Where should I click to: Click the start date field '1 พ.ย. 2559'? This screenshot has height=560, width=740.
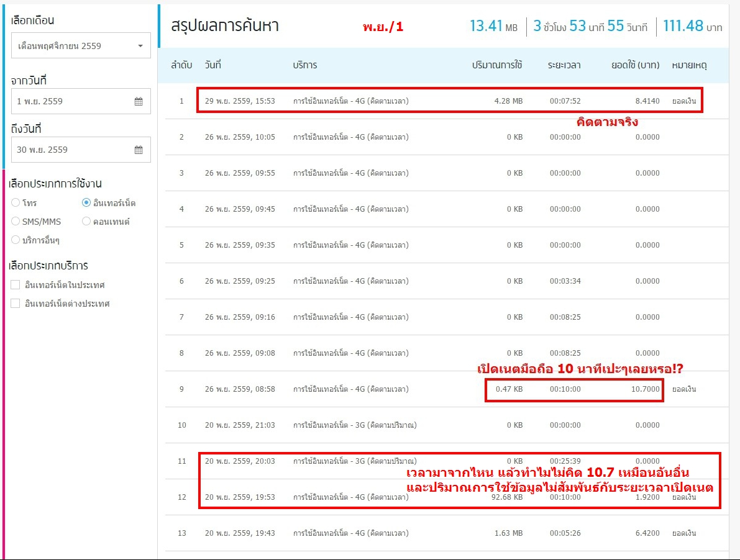click(x=81, y=101)
